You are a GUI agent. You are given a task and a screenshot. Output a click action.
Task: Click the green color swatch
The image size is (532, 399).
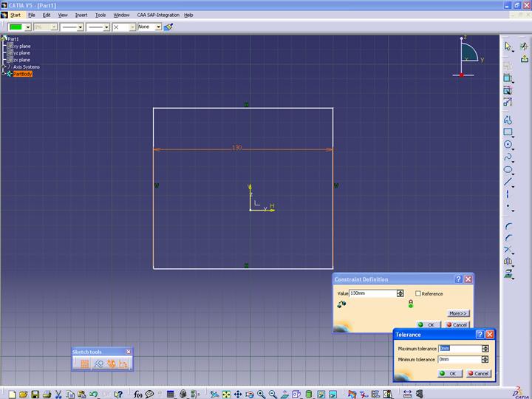pos(16,27)
